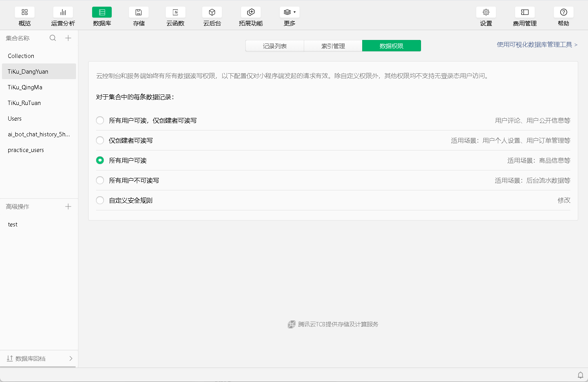
Task: Open the 帮助 help icon
Action: click(x=564, y=12)
